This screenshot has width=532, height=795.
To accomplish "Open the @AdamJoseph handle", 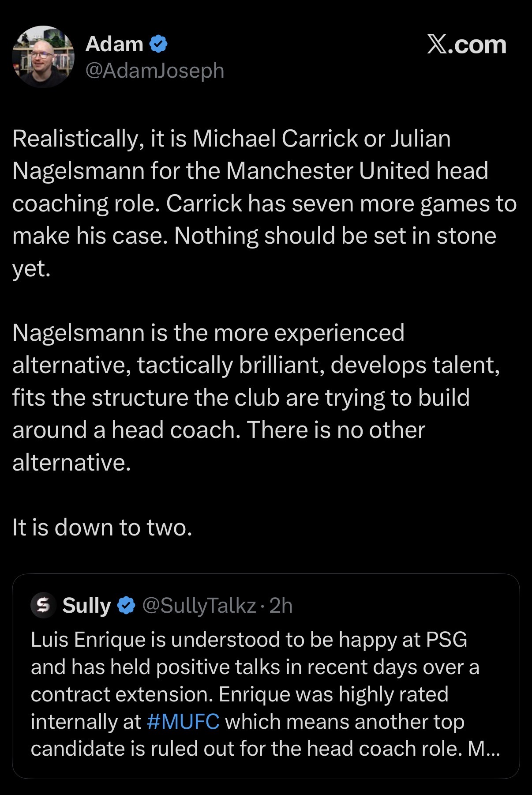I will (x=154, y=71).
